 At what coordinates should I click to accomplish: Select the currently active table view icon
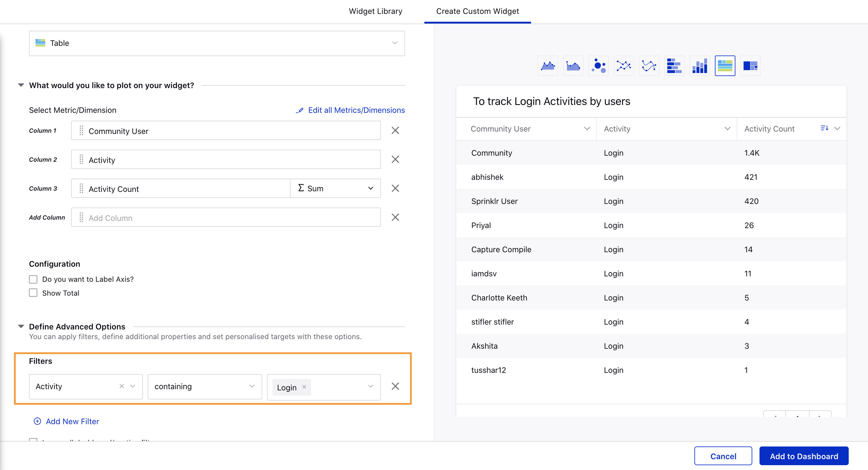click(725, 65)
